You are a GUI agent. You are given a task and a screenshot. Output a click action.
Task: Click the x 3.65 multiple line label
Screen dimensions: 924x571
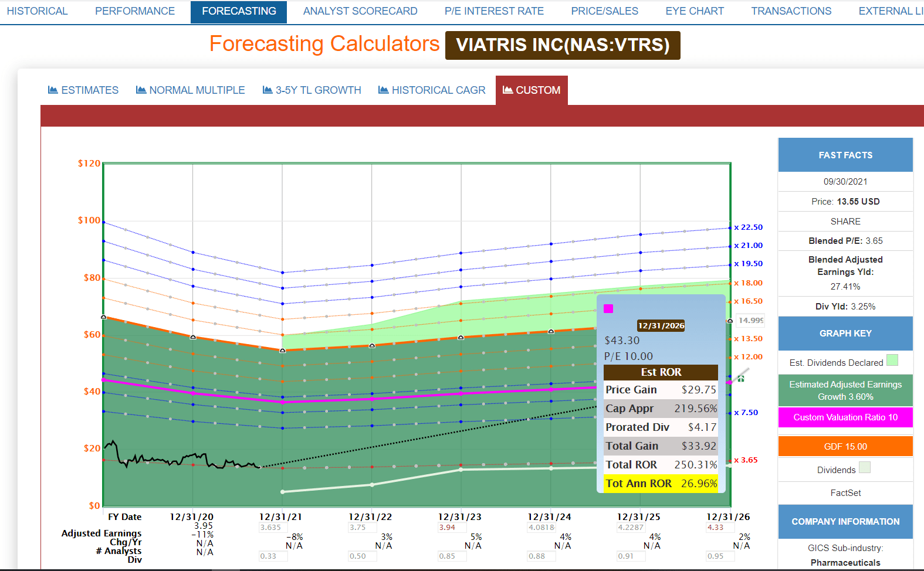click(x=746, y=460)
